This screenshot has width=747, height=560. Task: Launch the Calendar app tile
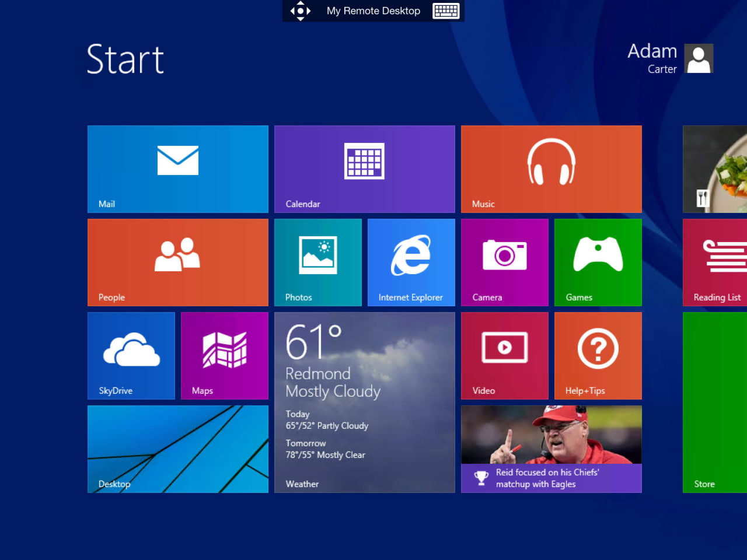tap(364, 169)
